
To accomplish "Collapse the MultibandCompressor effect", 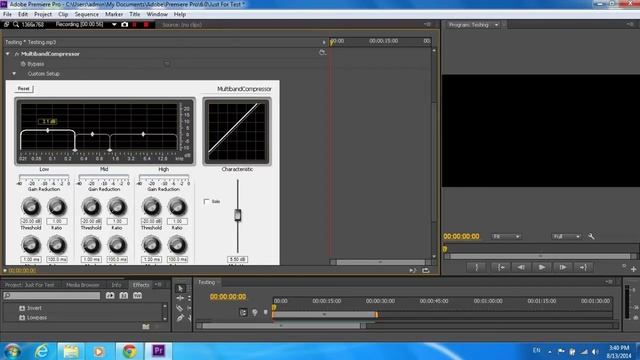I will pos(7,54).
